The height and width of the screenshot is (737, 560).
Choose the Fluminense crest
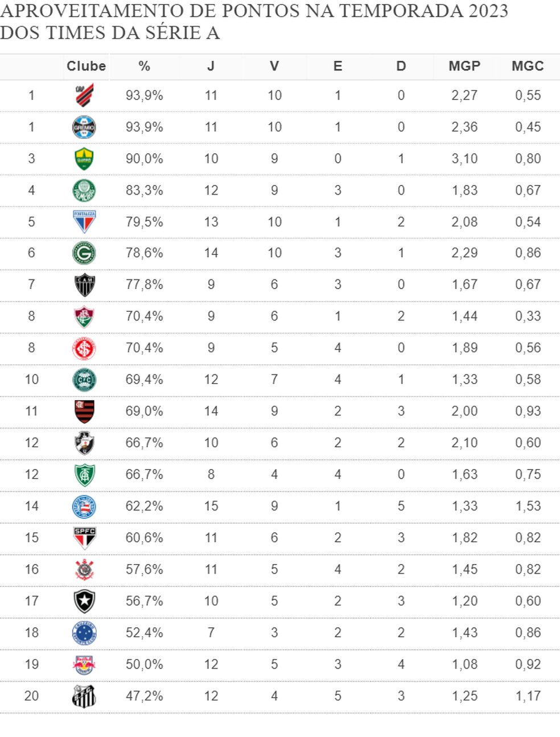click(x=84, y=316)
